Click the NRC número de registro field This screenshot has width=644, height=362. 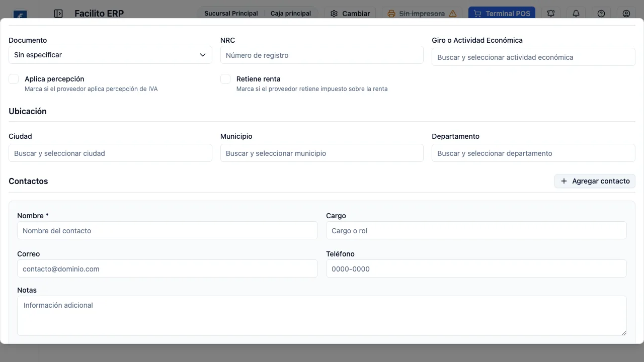coord(322,55)
